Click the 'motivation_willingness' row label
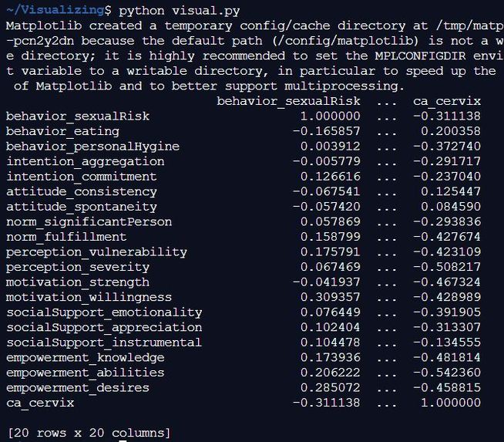The image size is (504, 442). [x=89, y=297]
